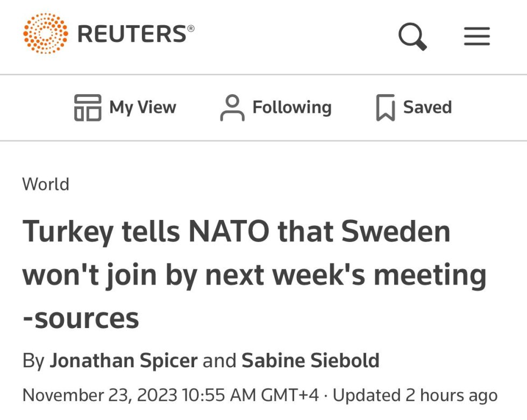527x420 pixels.
Task: Select the headline starting "Turkey tells"
Action: tap(254, 274)
